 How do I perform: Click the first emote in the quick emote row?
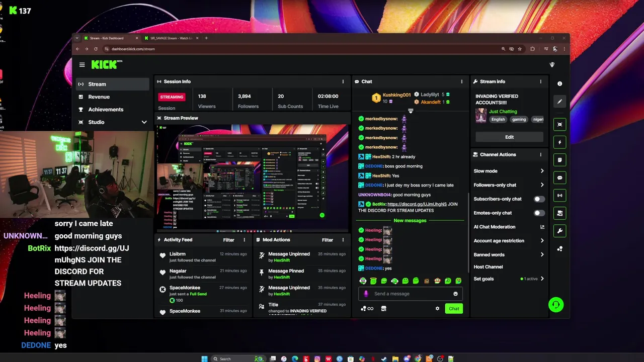coord(363,281)
